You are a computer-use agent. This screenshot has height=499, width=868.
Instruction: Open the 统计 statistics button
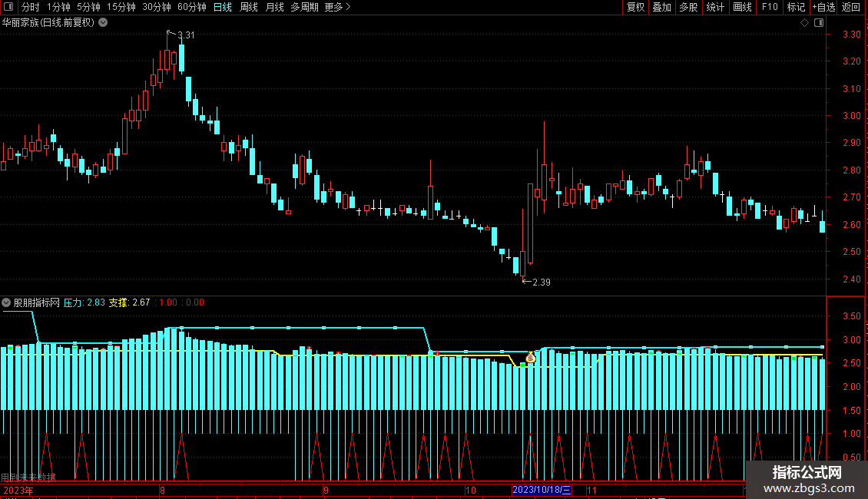pyautogui.click(x=714, y=7)
